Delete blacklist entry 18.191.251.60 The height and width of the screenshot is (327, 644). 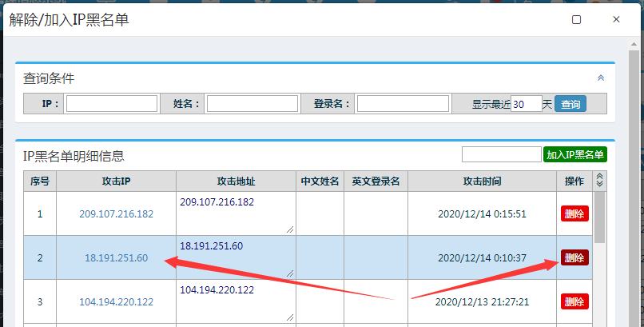coord(574,257)
